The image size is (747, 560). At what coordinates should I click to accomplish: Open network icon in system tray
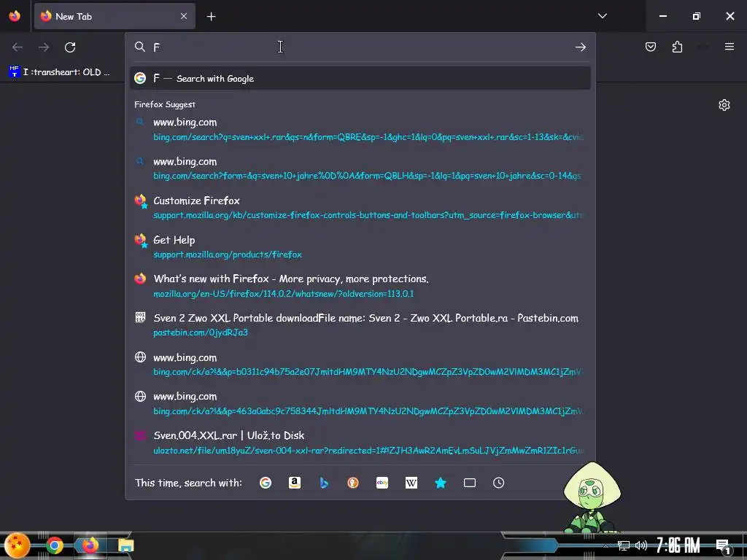(623, 545)
